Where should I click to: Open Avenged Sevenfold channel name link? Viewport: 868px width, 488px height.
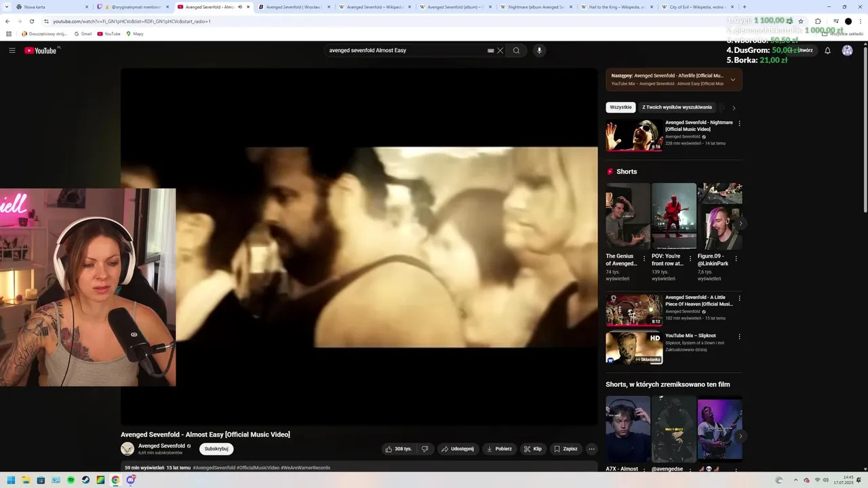161,446
